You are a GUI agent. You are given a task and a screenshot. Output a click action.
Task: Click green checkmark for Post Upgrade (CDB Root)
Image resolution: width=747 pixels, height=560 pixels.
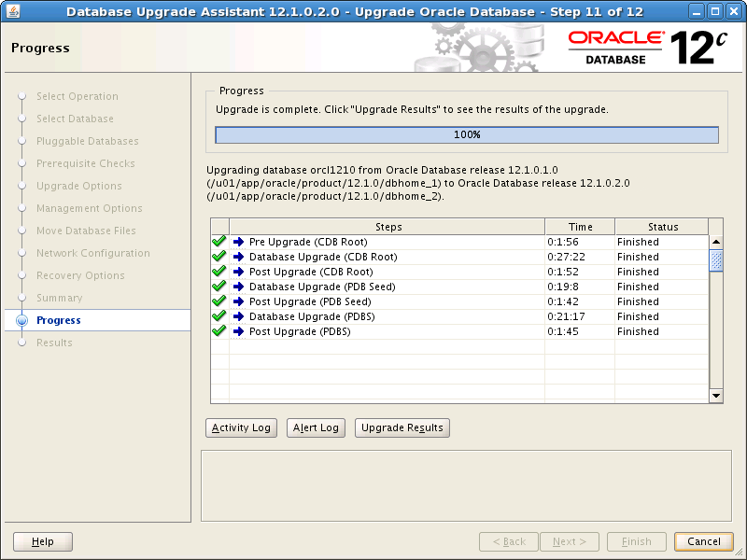click(x=219, y=271)
